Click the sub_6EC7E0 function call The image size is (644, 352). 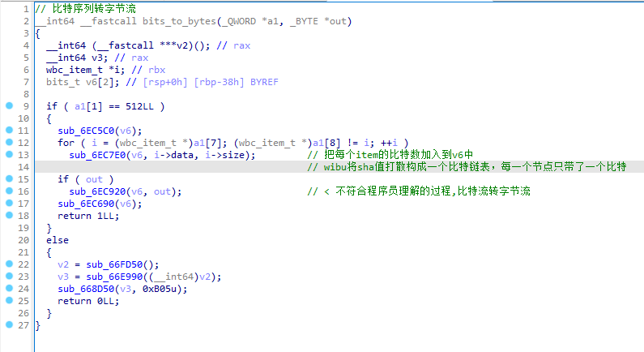[97, 155]
